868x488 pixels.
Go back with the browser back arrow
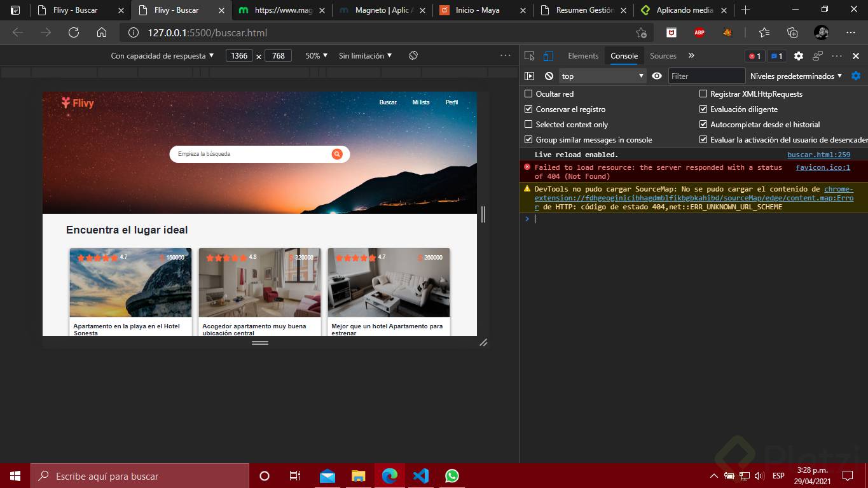18,32
